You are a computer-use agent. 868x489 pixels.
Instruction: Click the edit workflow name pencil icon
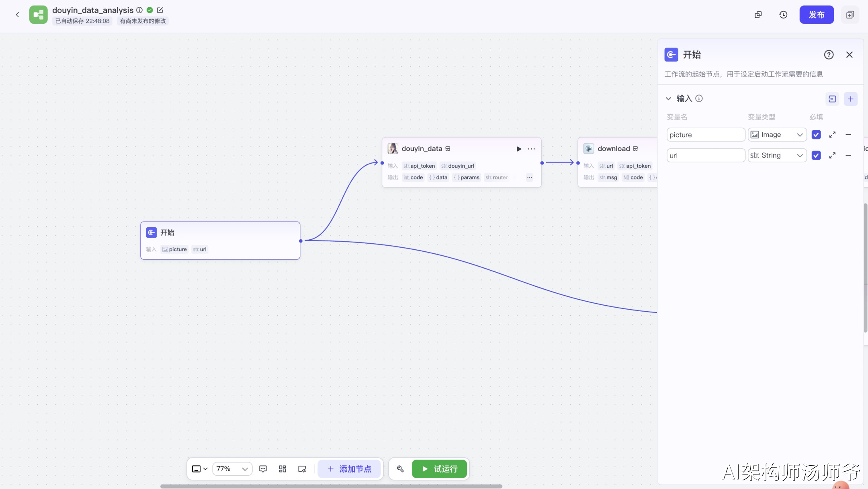point(160,10)
